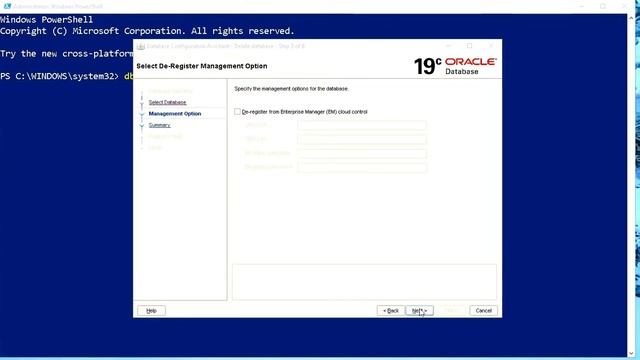The height and width of the screenshot is (360, 640).
Task: Enable De-register from Enterprise Manager cloud control
Action: point(237,111)
